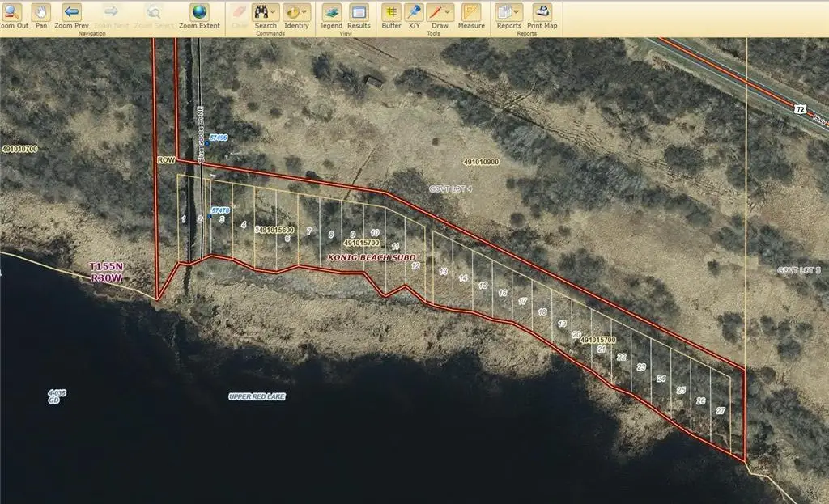This screenshot has height=504, width=829.
Task: Open the Draw tool dropdown arrow
Action: [448, 11]
